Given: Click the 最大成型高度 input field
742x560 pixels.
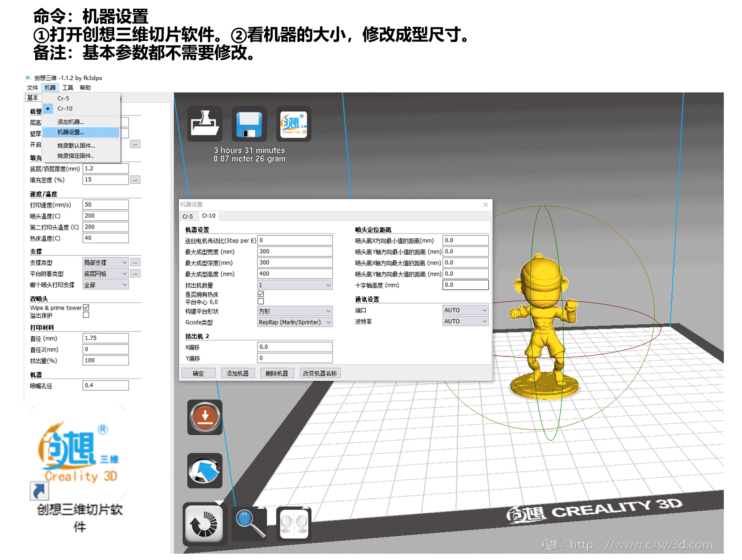Looking at the screenshot, I should [x=295, y=273].
